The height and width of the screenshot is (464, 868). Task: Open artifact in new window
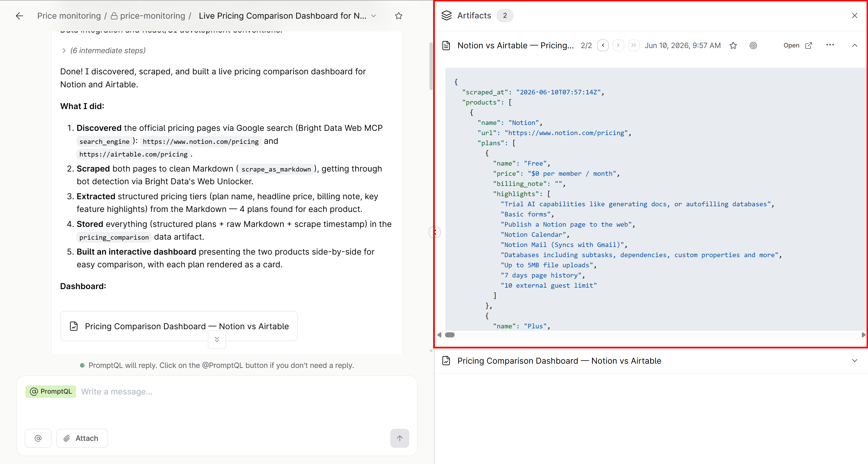[798, 45]
